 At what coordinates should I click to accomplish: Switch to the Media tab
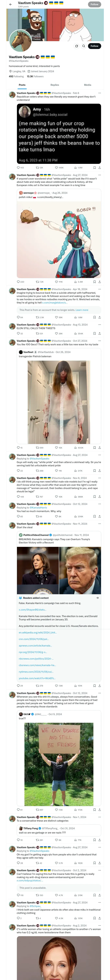[87, 85]
